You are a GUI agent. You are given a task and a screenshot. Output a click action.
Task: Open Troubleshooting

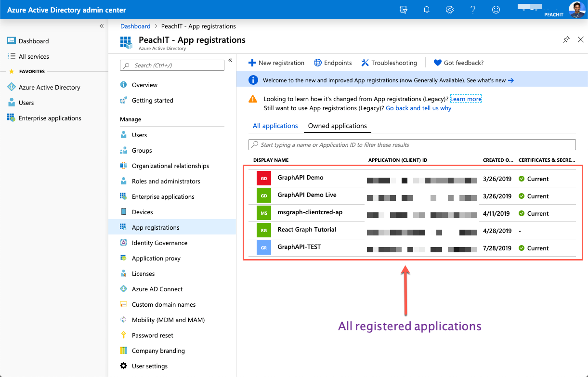coord(389,63)
